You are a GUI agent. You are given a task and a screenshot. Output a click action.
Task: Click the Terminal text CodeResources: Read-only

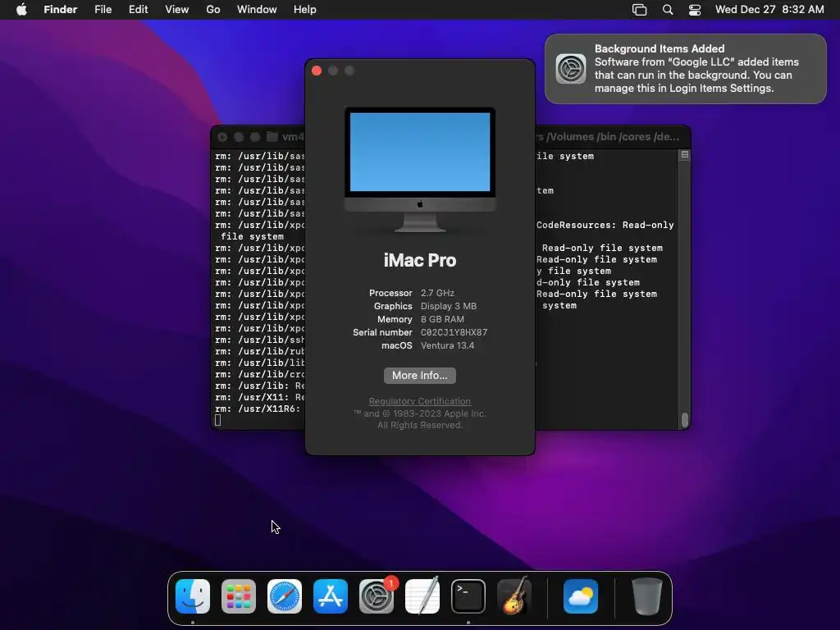[605, 225]
